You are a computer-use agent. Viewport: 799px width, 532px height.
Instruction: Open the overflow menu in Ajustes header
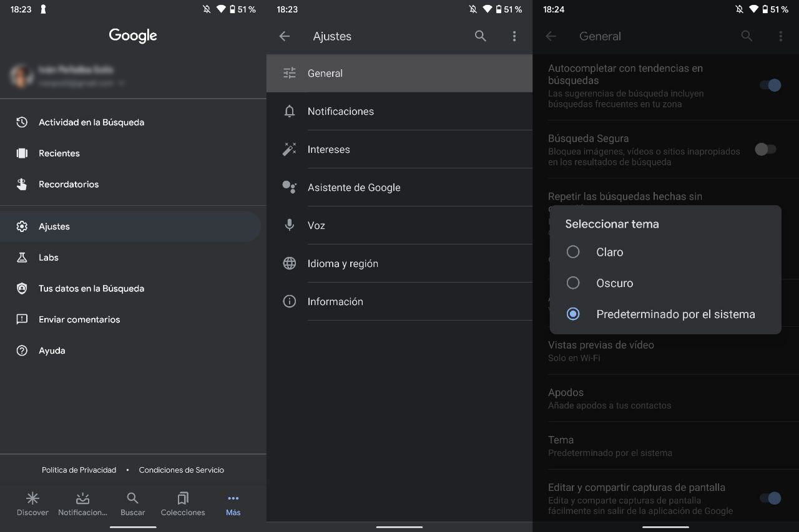(x=514, y=36)
